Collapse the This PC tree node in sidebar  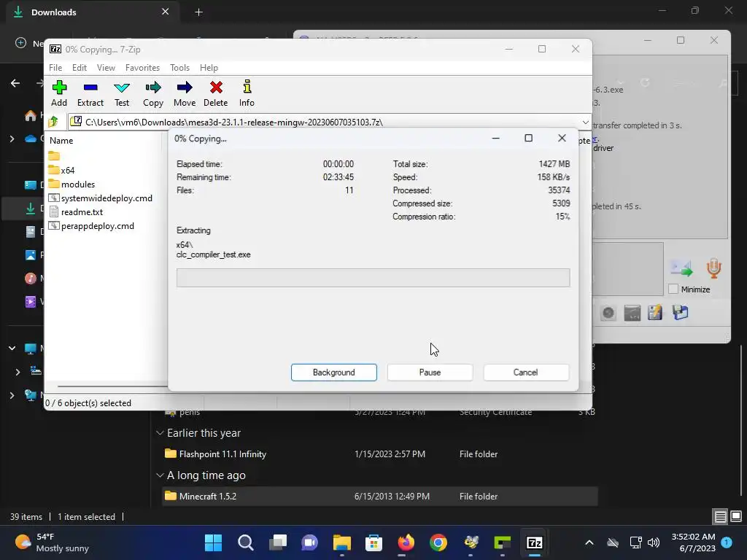12,348
